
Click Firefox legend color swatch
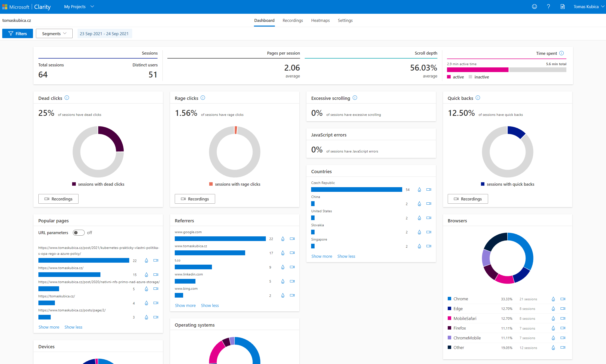point(449,328)
